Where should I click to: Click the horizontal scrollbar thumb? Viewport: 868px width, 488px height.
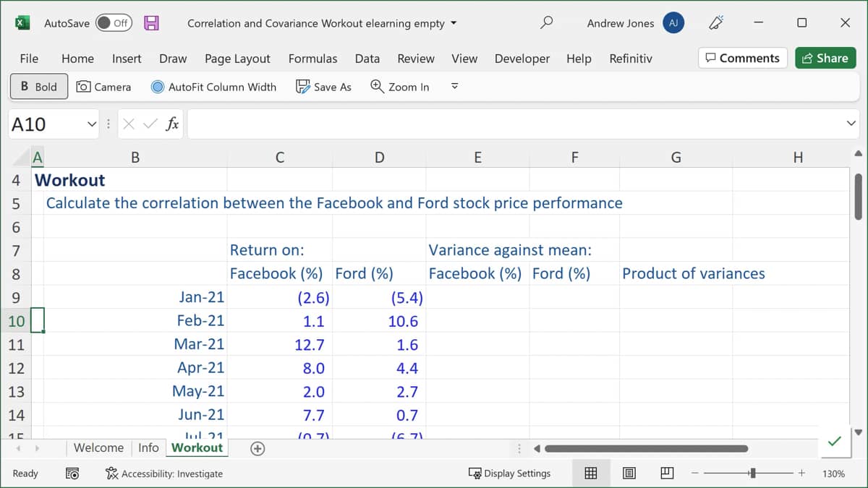[646, 449]
